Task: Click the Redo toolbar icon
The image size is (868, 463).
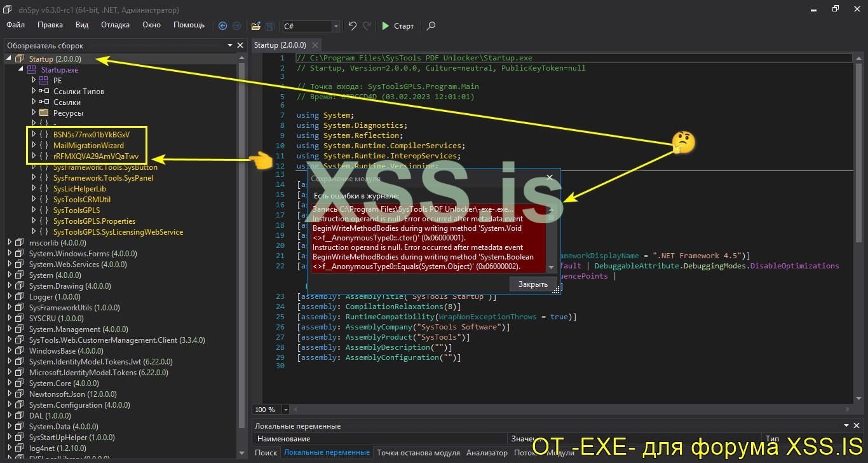Action: 367,26
